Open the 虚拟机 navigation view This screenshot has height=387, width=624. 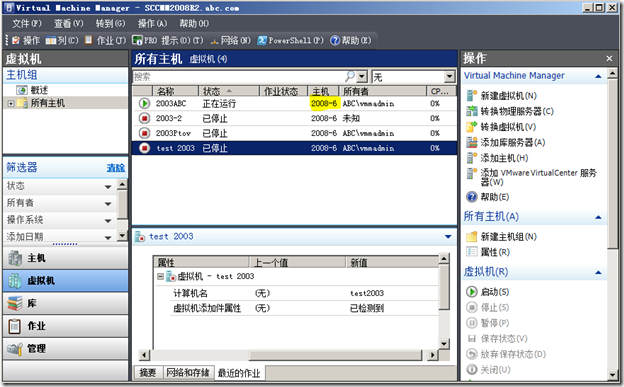point(65,281)
